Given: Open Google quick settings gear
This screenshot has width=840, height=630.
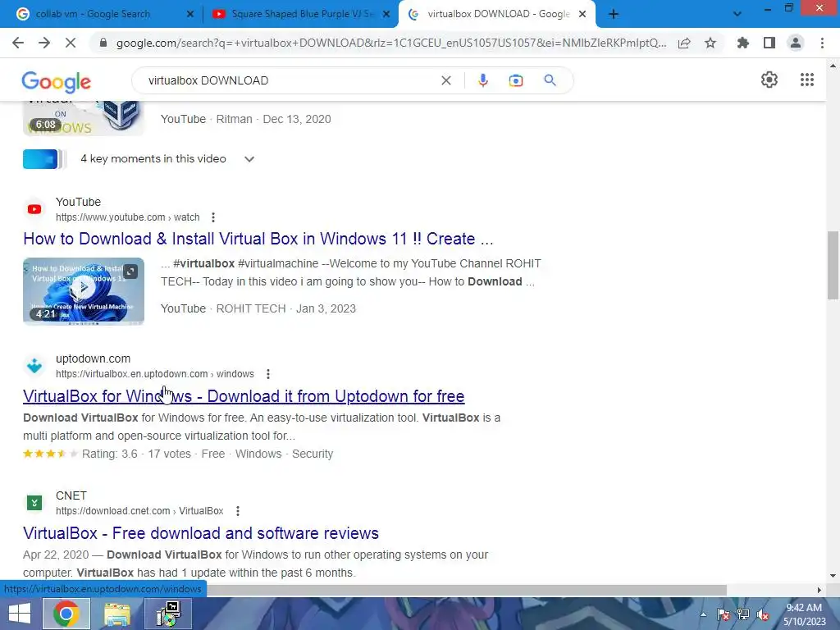Looking at the screenshot, I should (769, 80).
